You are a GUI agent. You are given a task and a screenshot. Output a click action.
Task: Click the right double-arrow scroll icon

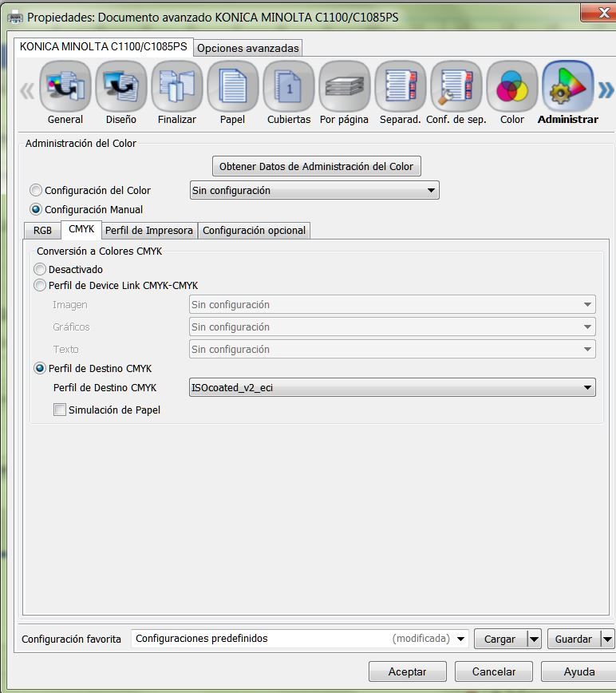pyautogui.click(x=606, y=90)
